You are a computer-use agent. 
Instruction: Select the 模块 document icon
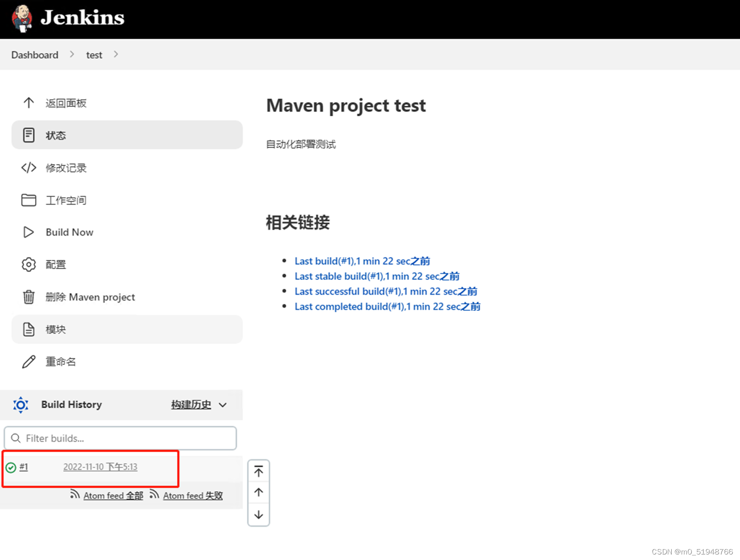29,329
